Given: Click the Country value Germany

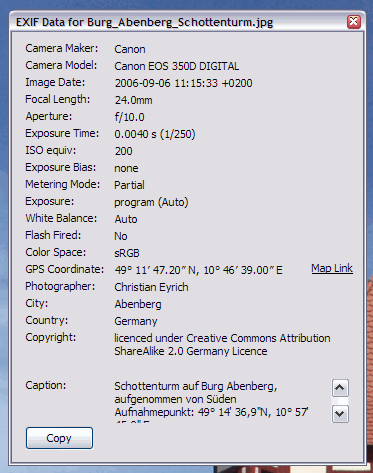Looking at the screenshot, I should click(x=136, y=321).
